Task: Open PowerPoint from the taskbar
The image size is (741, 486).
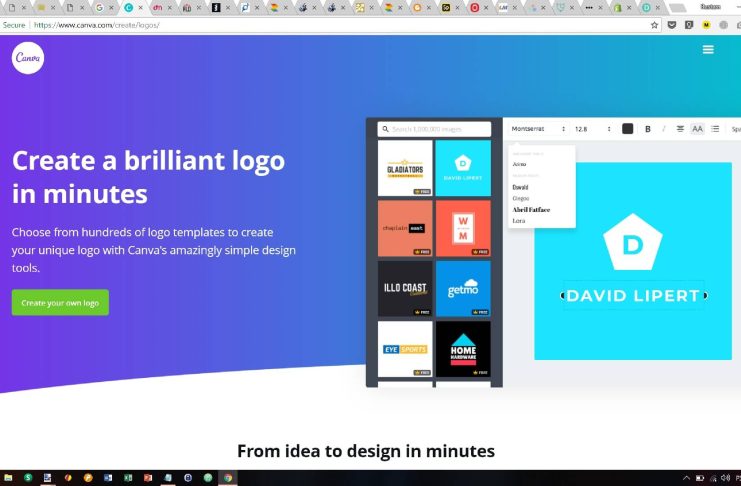Action: pyautogui.click(x=148, y=478)
